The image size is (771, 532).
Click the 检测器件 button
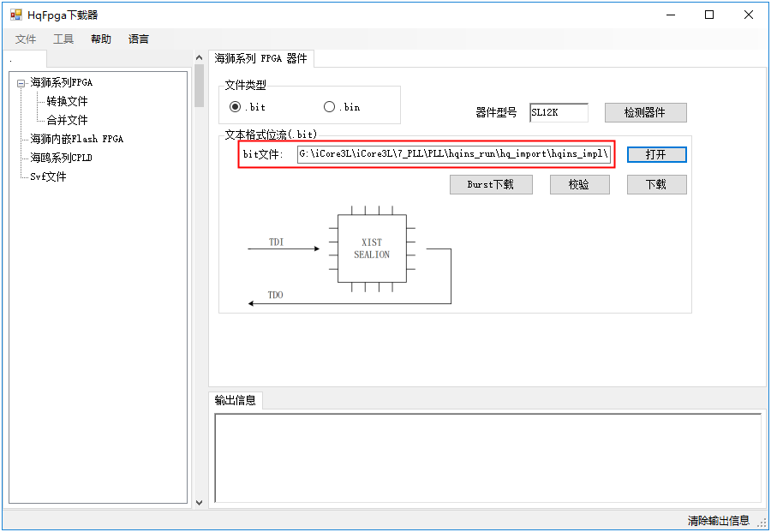645,113
